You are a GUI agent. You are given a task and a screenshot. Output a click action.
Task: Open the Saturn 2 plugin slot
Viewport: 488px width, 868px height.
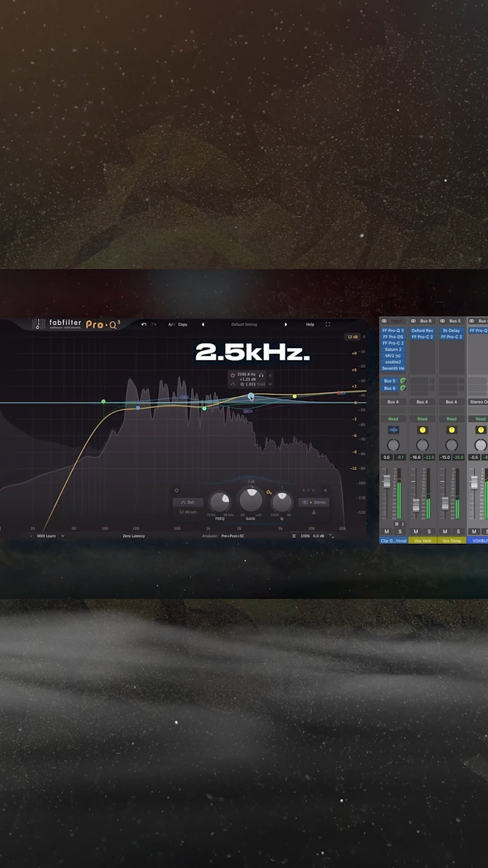click(393, 349)
